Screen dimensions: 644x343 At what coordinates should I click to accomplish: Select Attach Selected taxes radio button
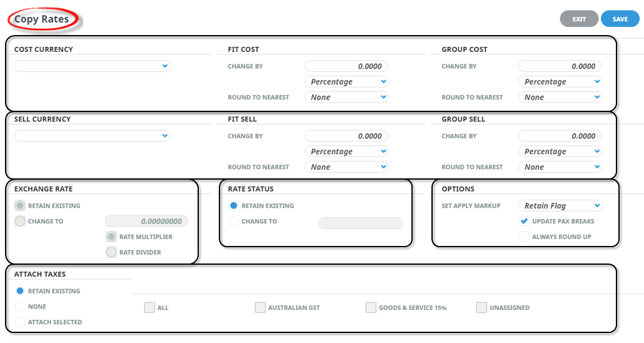coord(20,322)
